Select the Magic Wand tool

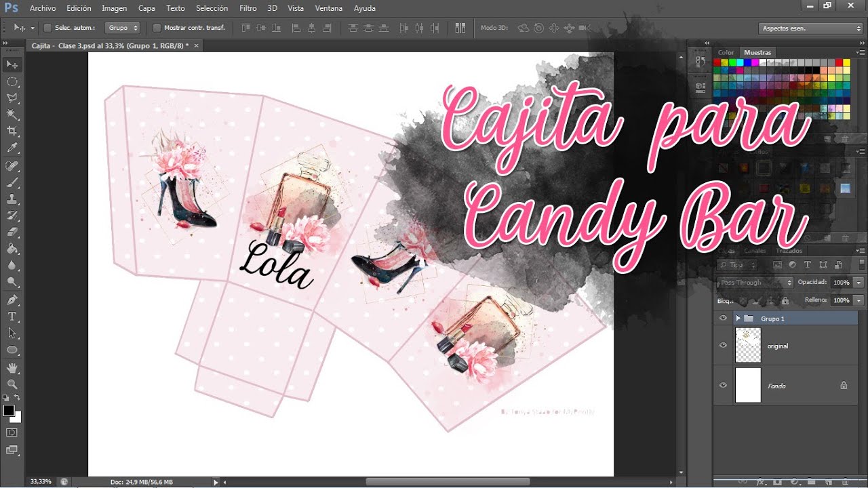click(x=12, y=115)
